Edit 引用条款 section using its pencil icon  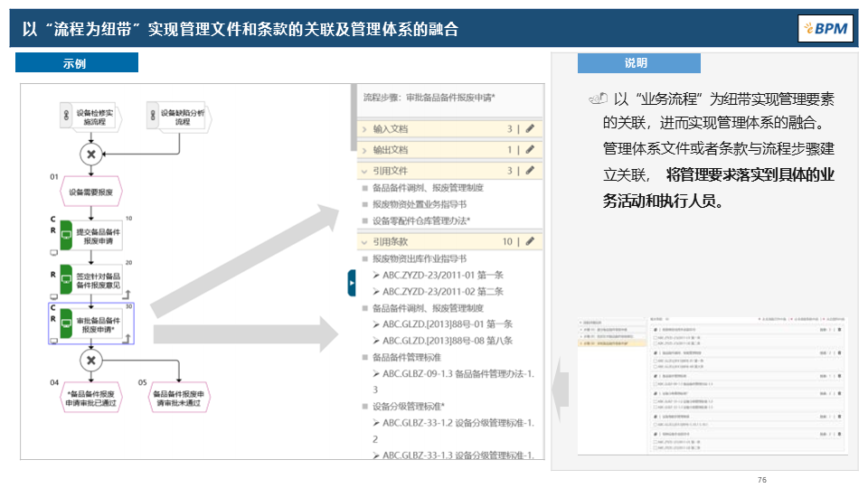point(530,241)
